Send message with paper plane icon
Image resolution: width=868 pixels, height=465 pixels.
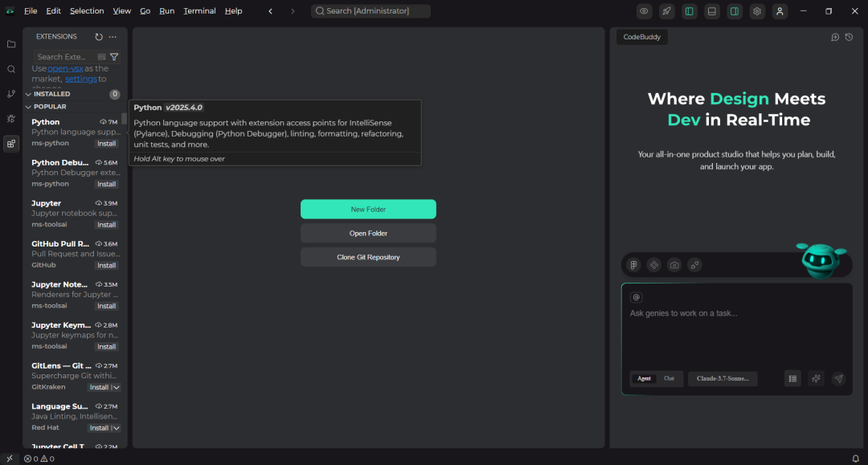(838, 379)
